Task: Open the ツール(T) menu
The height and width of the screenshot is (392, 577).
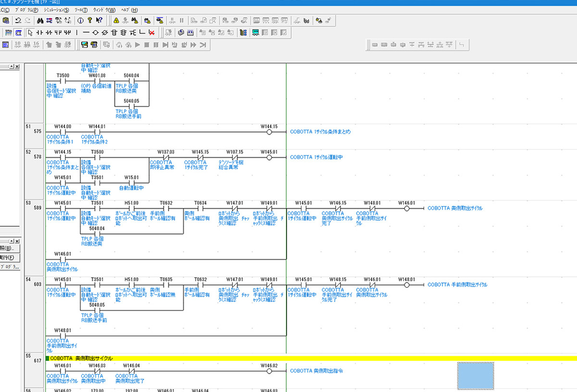Action: pyautogui.click(x=82, y=10)
